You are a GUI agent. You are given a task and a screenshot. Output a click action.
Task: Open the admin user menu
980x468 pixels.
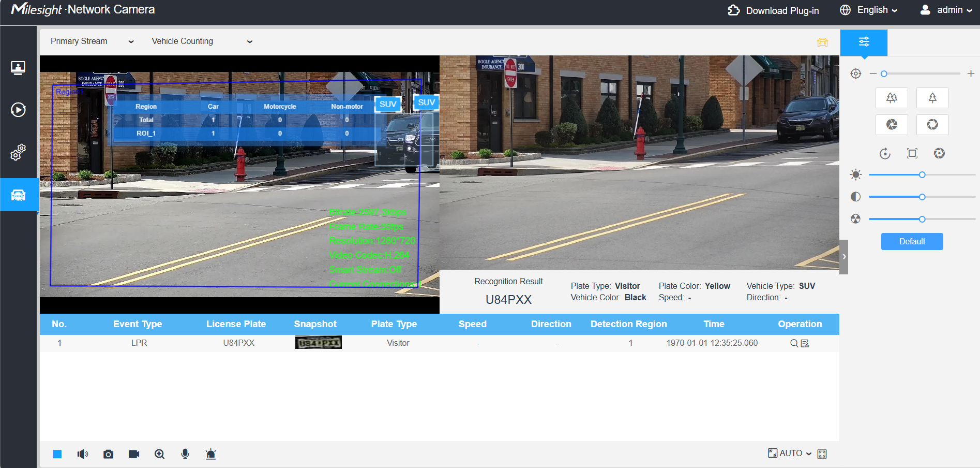tap(946, 10)
